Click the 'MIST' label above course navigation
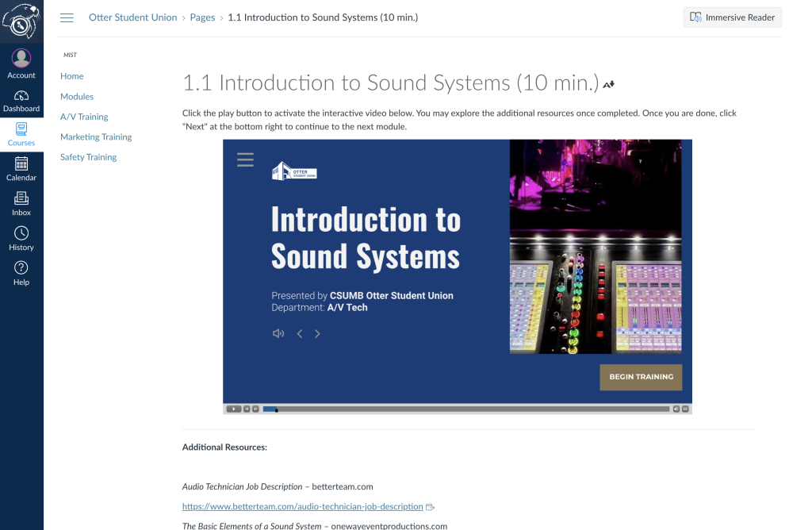The width and height of the screenshot is (812, 530). click(x=70, y=55)
